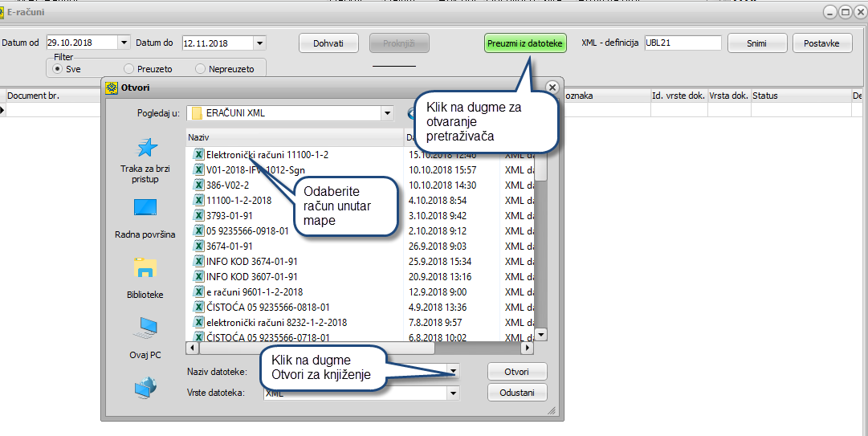Click the Otvori button in dialog

pyautogui.click(x=517, y=372)
